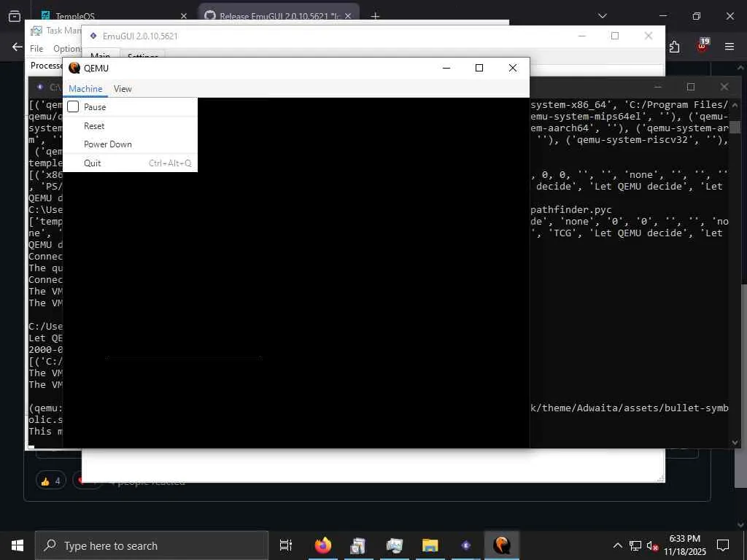
Task: Open Task Manager Options menu
Action: (x=66, y=49)
